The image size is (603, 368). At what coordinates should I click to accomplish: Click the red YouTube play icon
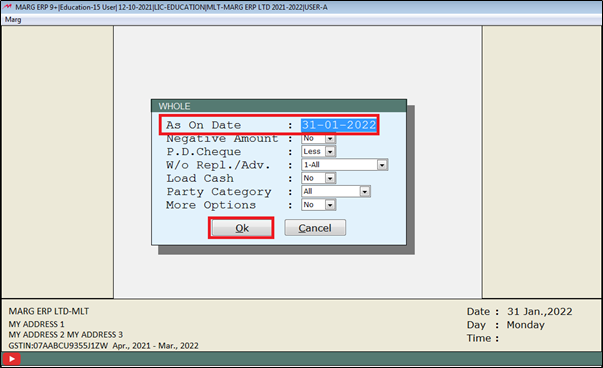(11, 359)
